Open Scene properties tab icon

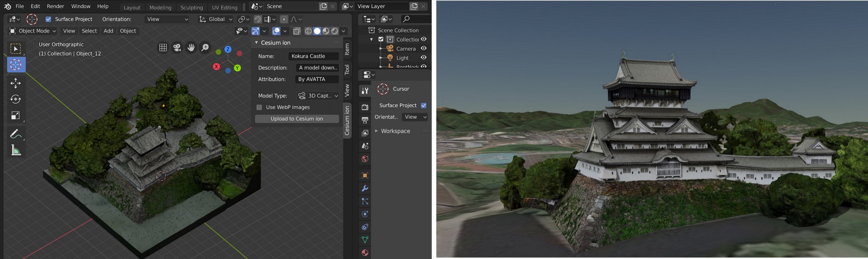tap(365, 146)
